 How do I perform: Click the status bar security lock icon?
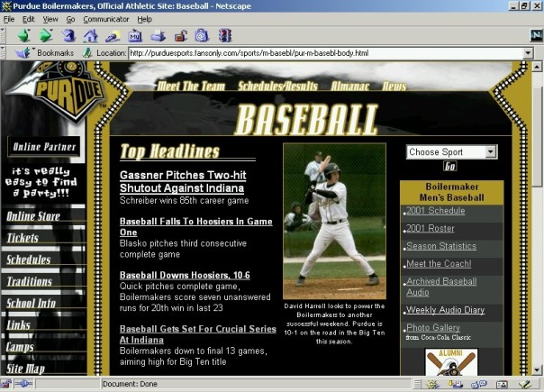point(6,384)
